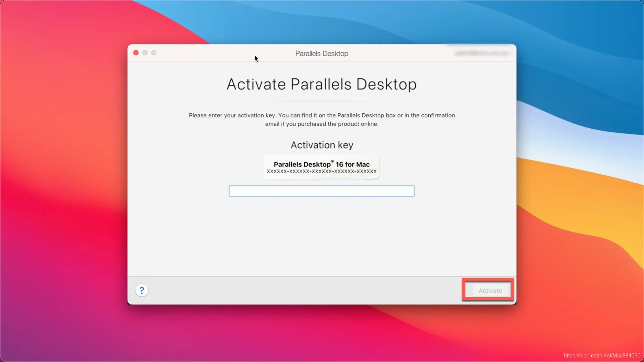
Task: Click the Parallels Desktop window title
Action: pyautogui.click(x=321, y=54)
